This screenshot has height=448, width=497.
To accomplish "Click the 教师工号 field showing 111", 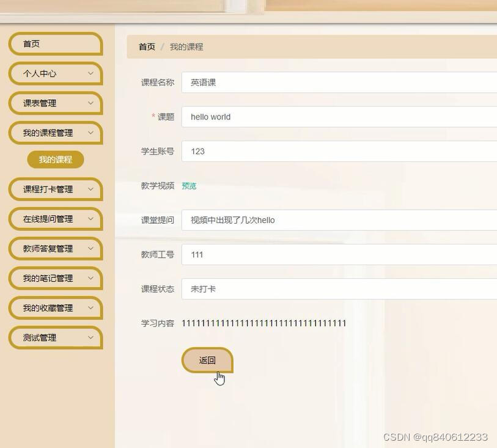I will 339,254.
